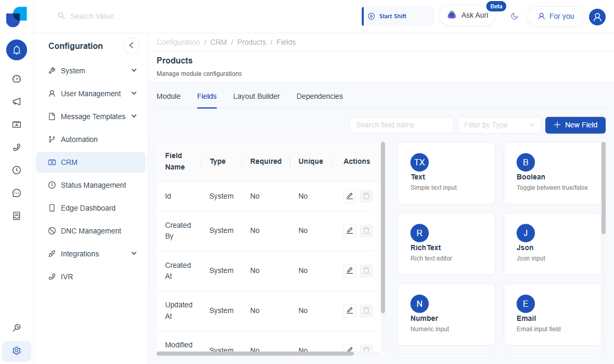Open the clock history icon in left rail
The height and width of the screenshot is (364, 614).
pyautogui.click(x=17, y=170)
